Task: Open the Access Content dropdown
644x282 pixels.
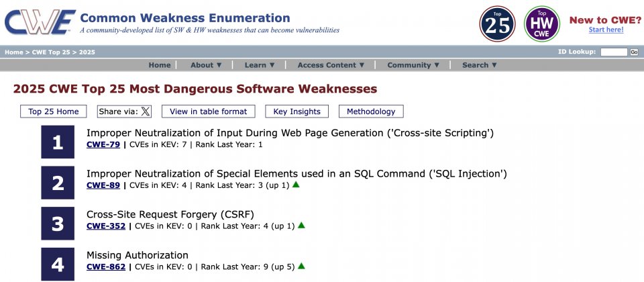Action: (x=331, y=65)
